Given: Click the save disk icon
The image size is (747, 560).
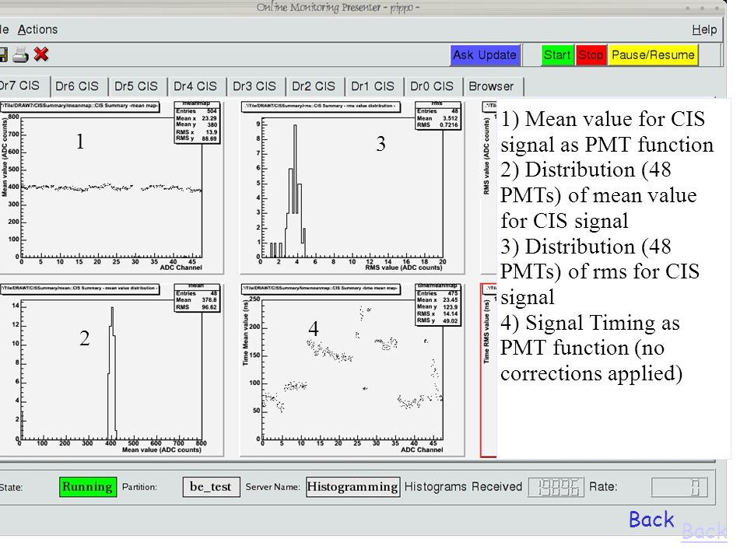Looking at the screenshot, I should coord(3,54).
